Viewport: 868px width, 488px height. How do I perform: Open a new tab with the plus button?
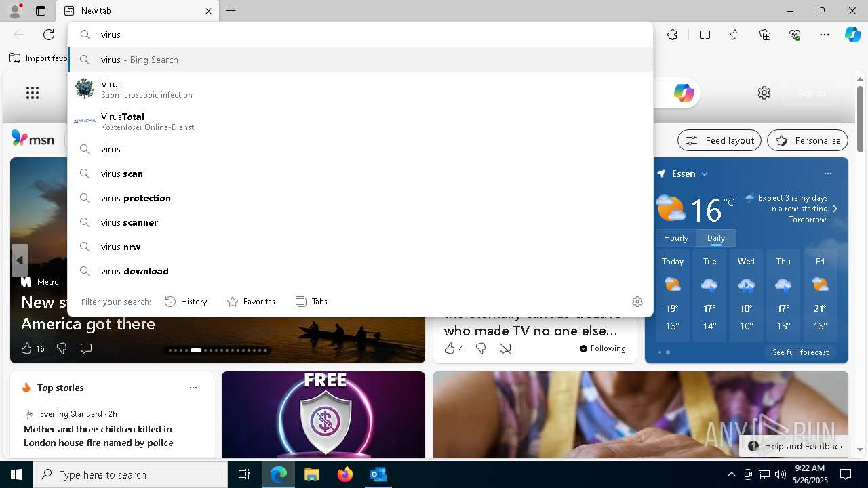point(231,11)
